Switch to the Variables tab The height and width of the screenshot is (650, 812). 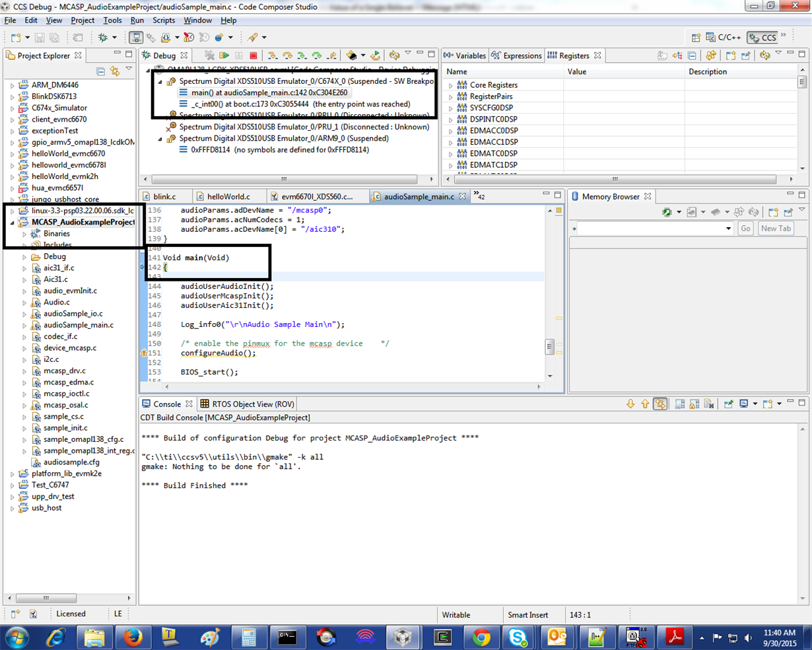click(465, 56)
